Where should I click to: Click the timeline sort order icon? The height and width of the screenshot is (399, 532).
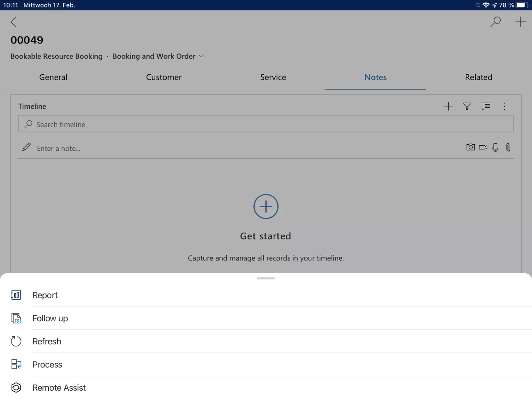click(x=486, y=106)
